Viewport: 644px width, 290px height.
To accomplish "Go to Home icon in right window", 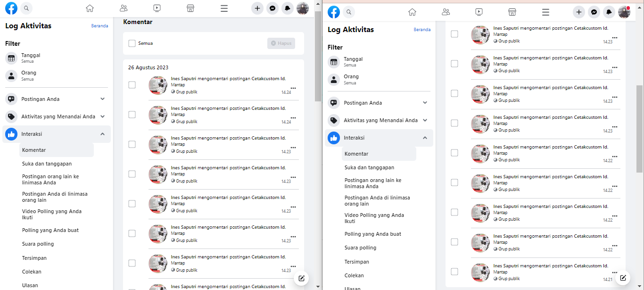I will point(412,12).
